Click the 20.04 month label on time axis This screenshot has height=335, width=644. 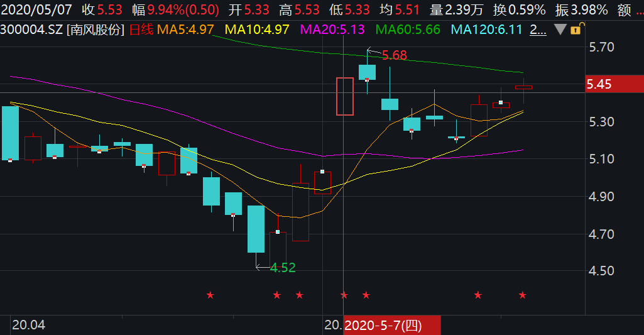28,325
